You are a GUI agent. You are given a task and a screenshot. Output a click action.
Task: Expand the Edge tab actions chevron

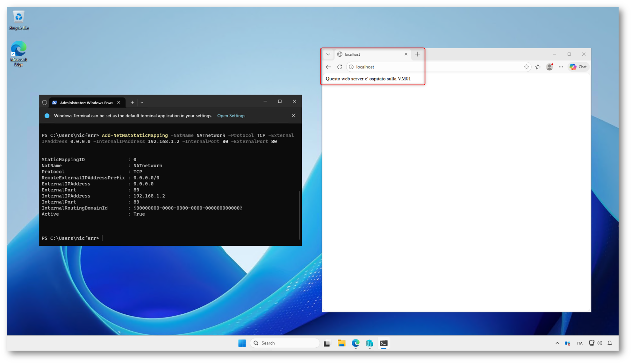(328, 54)
